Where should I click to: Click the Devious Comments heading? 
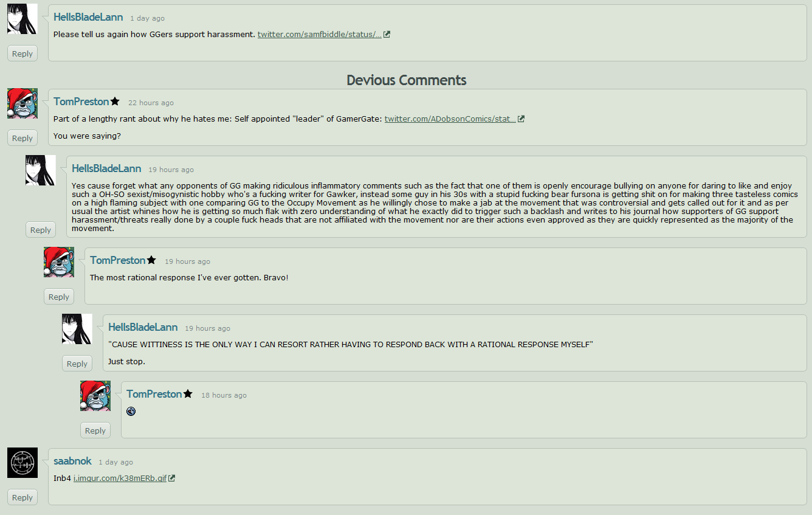pyautogui.click(x=407, y=80)
